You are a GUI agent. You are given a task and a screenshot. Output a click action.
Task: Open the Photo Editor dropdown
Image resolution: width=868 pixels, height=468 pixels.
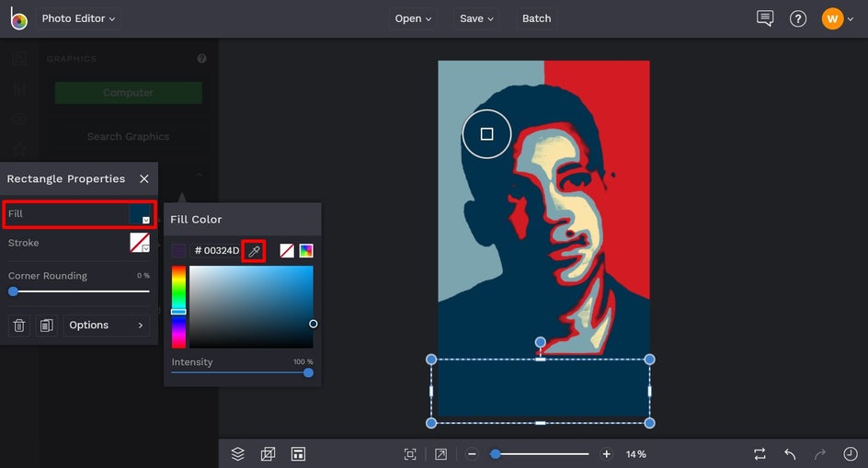pyautogui.click(x=78, y=18)
